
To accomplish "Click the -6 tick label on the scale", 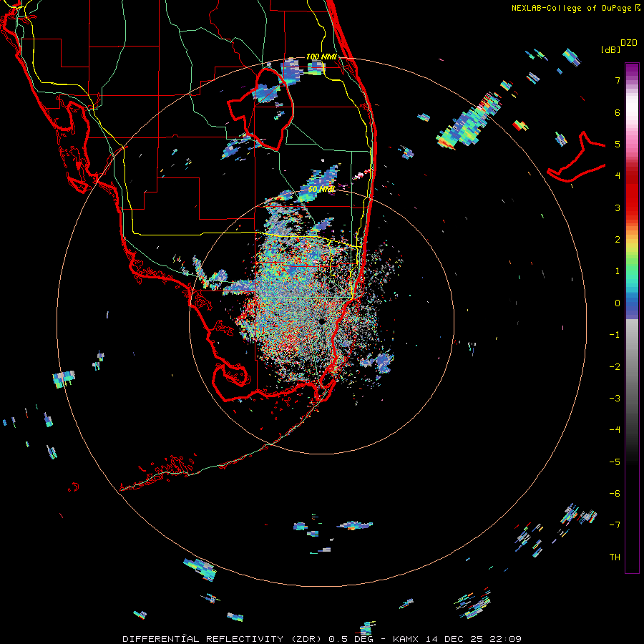I will point(615,494).
